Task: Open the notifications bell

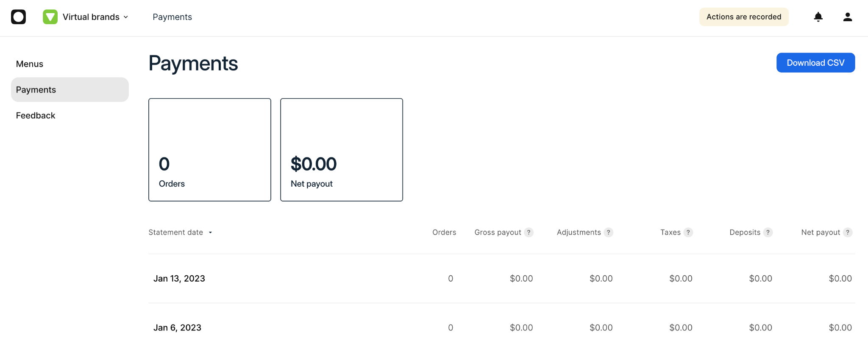Action: pos(818,17)
